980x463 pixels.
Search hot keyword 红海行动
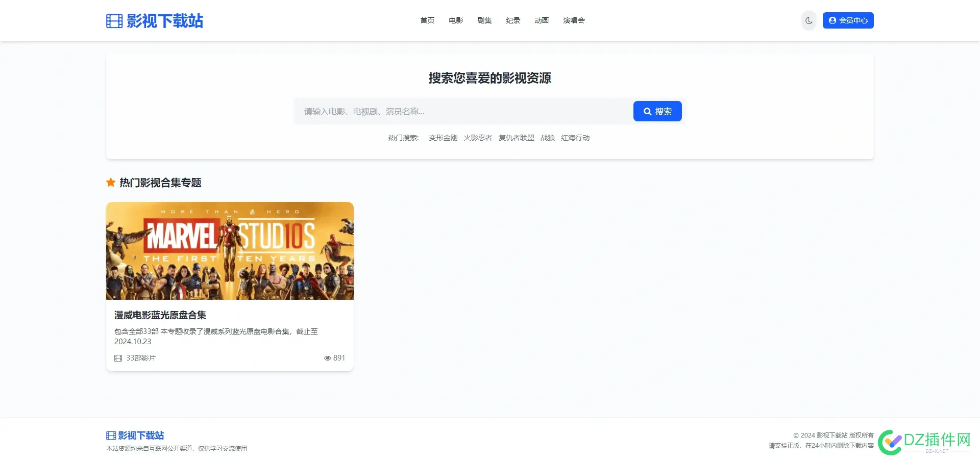575,138
